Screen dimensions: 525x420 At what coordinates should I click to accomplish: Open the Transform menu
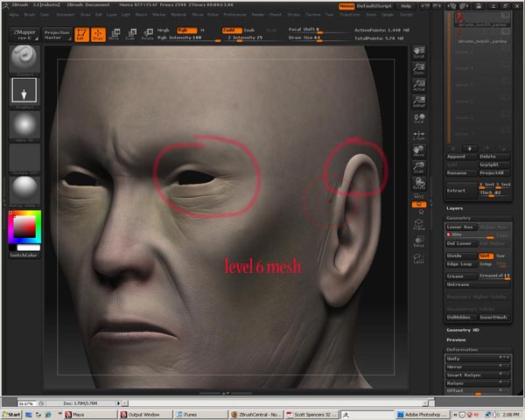350,15
